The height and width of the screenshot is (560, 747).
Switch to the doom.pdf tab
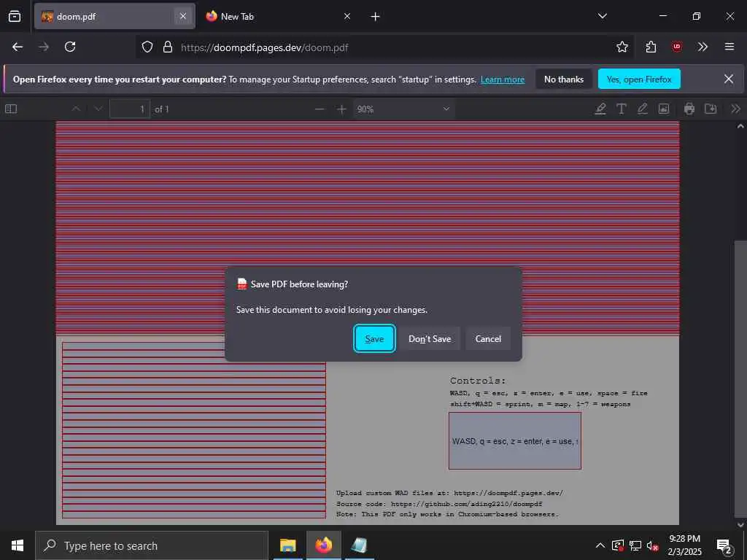pyautogui.click(x=115, y=16)
